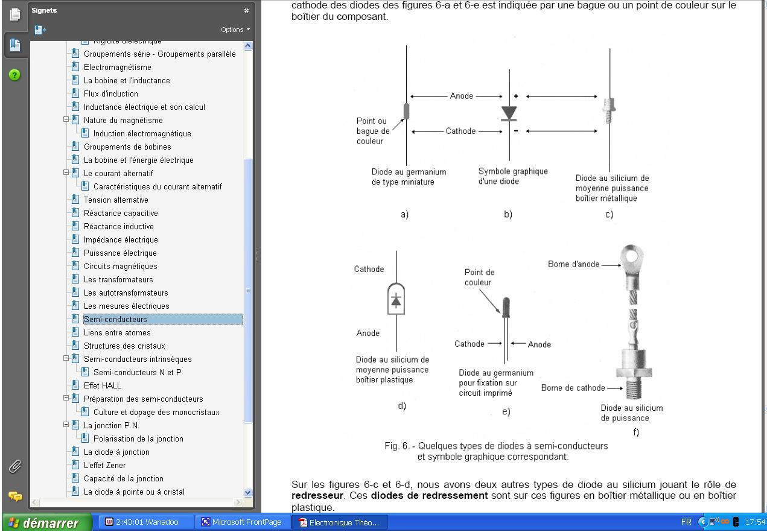Viewport: 767px width, 532px height.
Task: Open La bobine et l'énergie électrique
Action: tap(138, 160)
